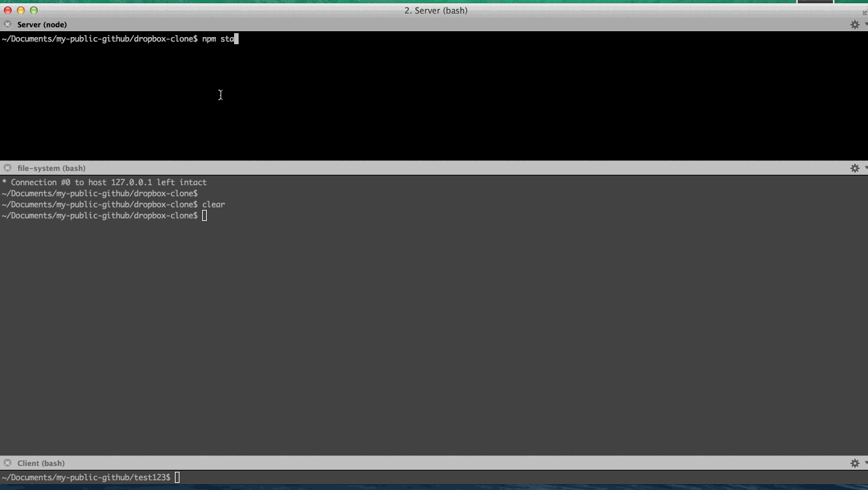The width and height of the screenshot is (868, 490).
Task: Click the window title '2. Server (bash)'
Action: [436, 10]
